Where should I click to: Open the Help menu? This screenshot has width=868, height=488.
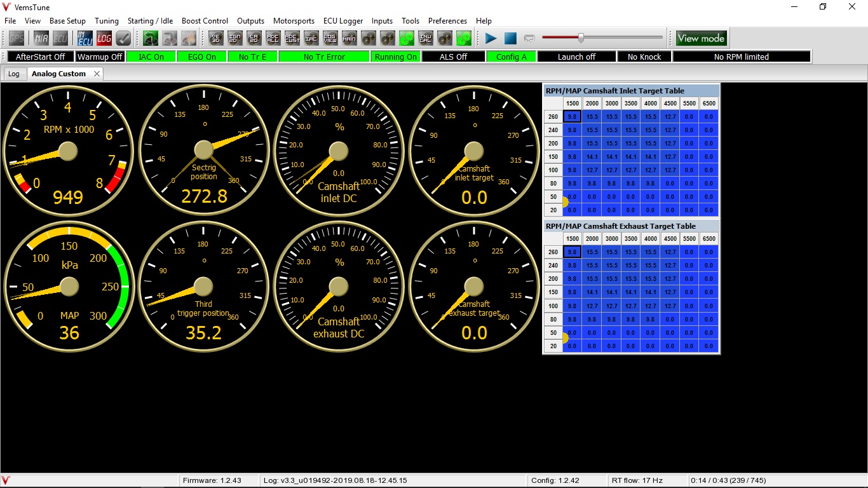[x=484, y=21]
